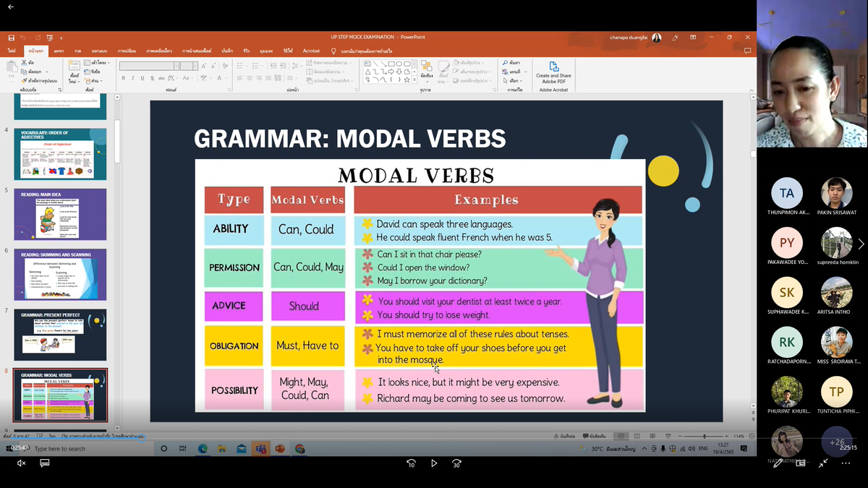868x488 pixels.
Task: Toggle captions in the video player
Action: coord(45,463)
